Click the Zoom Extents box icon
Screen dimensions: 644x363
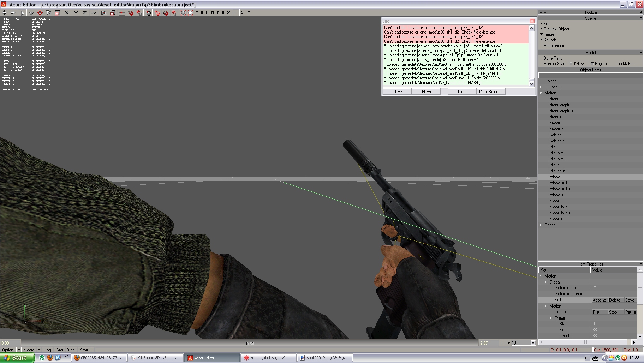pyautogui.click(x=183, y=13)
